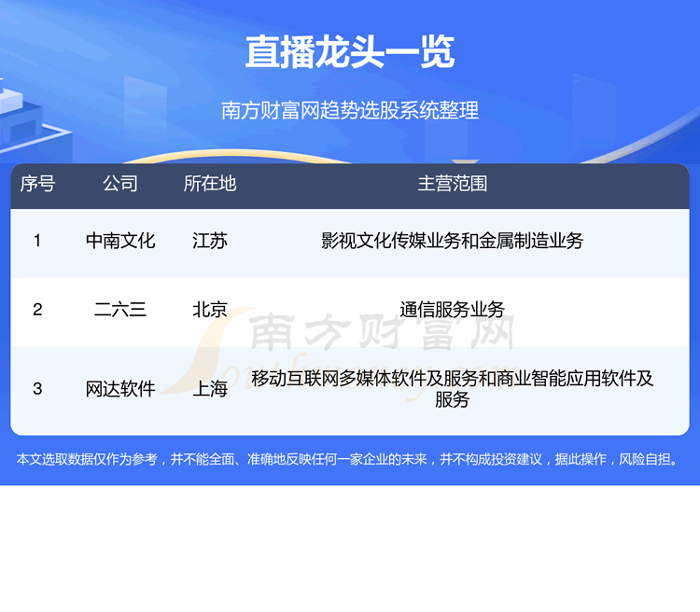Image resolution: width=700 pixels, height=612 pixels.
Task: Click row number 3 in table
Action: click(x=37, y=389)
